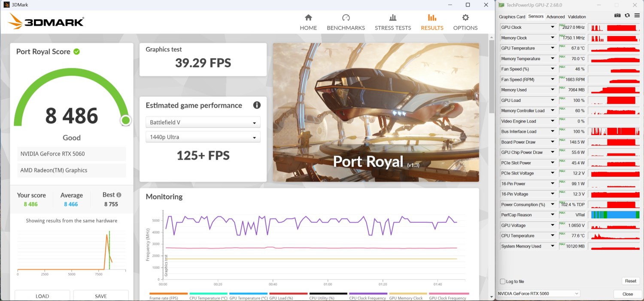Open the Validation tab in GPU-Z

[x=577, y=17]
